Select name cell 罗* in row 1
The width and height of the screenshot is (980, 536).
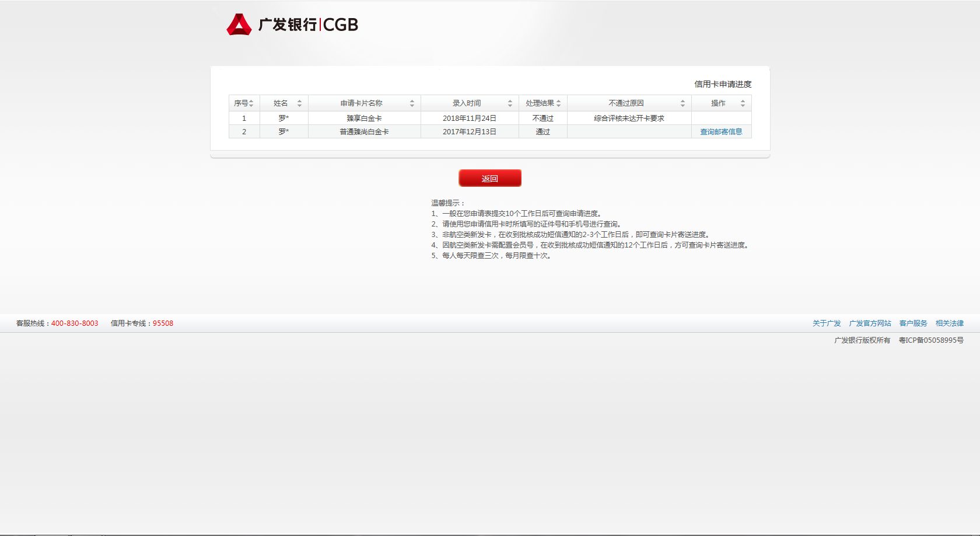pyautogui.click(x=284, y=119)
